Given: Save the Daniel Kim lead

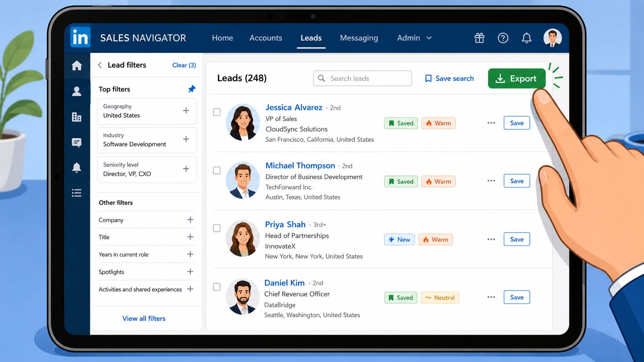Looking at the screenshot, I should [517, 297].
